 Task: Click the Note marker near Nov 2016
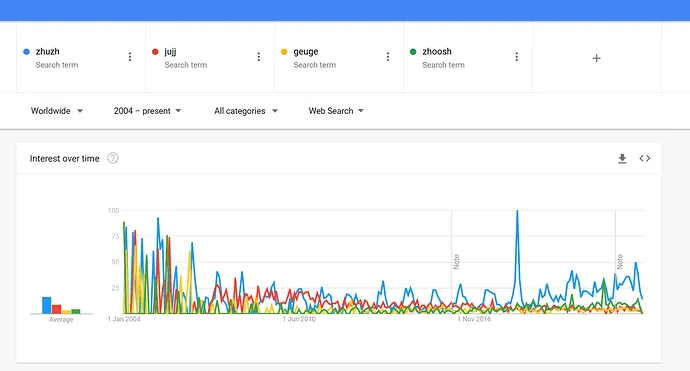point(456,262)
